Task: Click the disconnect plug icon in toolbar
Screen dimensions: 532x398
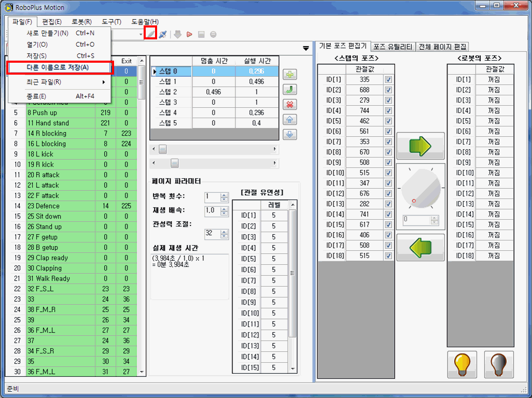Action: tap(163, 34)
